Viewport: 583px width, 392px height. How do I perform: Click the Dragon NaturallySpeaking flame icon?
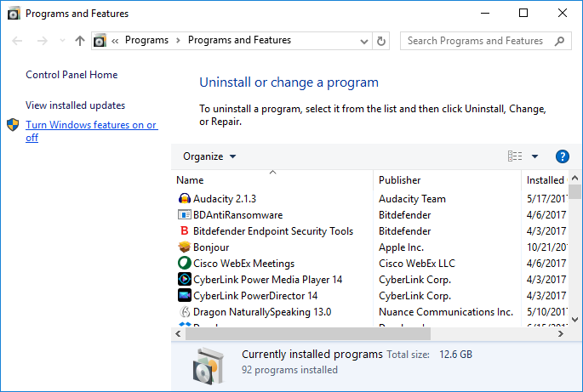coord(185,312)
